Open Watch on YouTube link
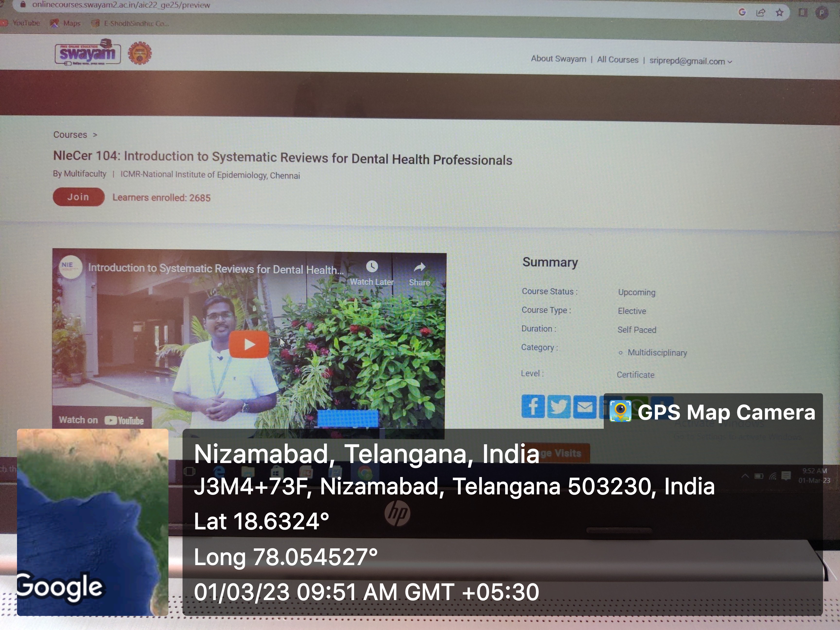 coord(102,420)
